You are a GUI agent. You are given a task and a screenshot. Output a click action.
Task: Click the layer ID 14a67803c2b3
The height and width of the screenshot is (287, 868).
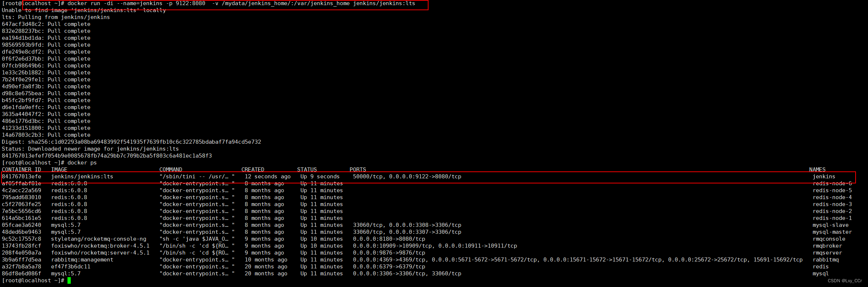point(22,135)
